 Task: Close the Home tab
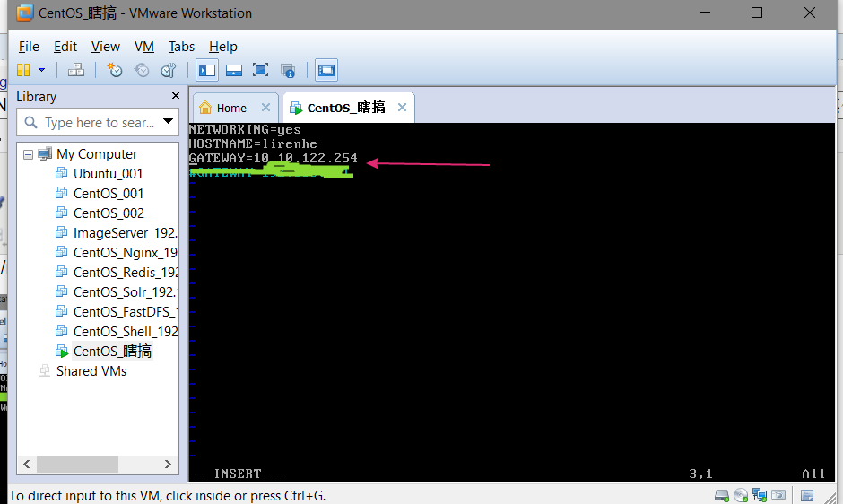265,108
